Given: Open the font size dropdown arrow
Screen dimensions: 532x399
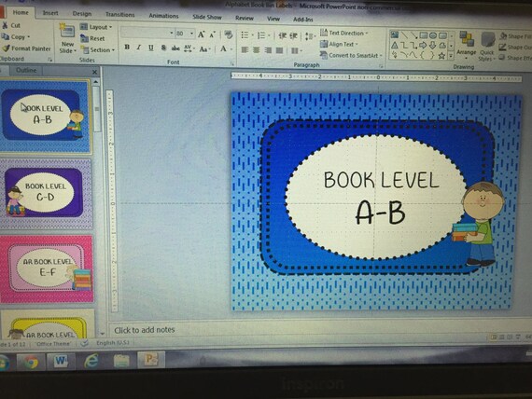Looking at the screenshot, I should click(x=191, y=34).
